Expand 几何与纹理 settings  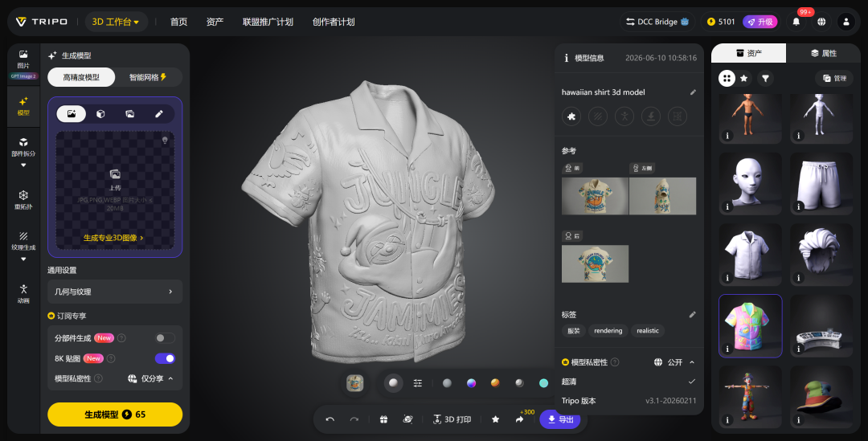click(115, 292)
